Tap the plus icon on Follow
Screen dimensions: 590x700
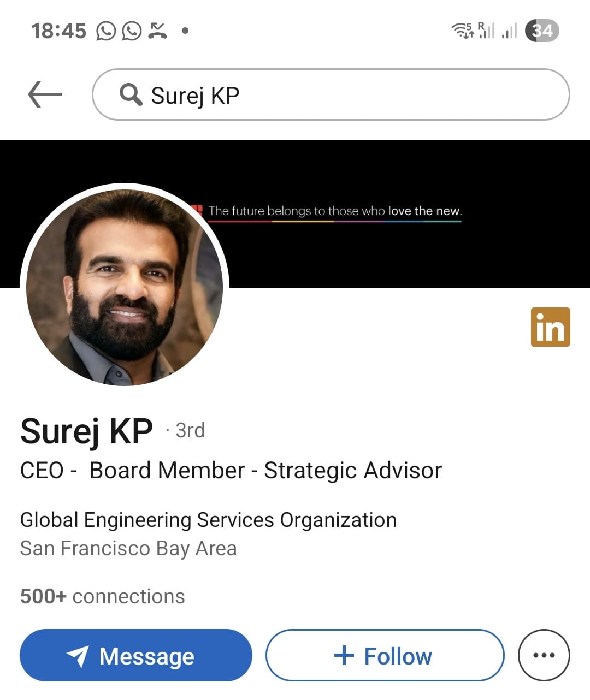tap(344, 655)
